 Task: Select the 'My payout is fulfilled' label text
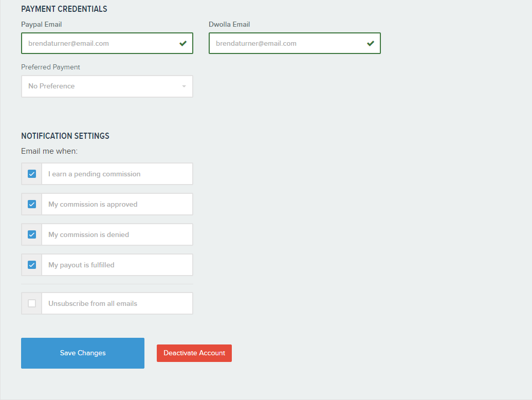81,265
